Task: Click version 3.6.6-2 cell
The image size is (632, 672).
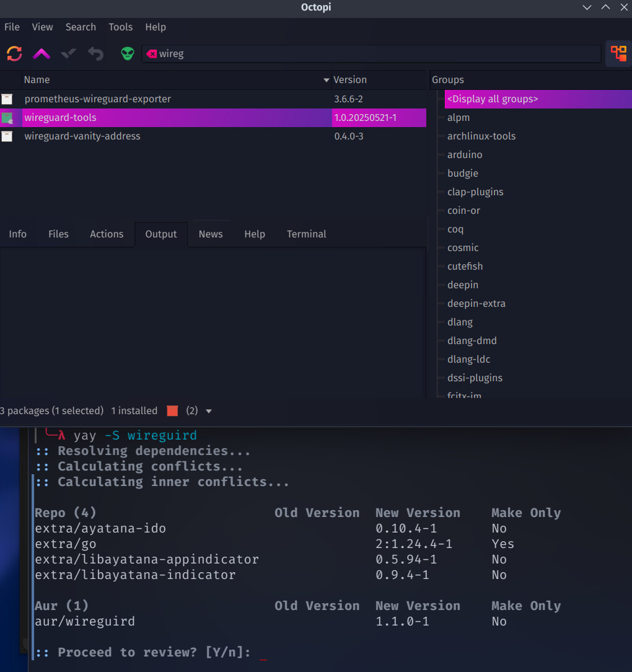Action: [348, 99]
